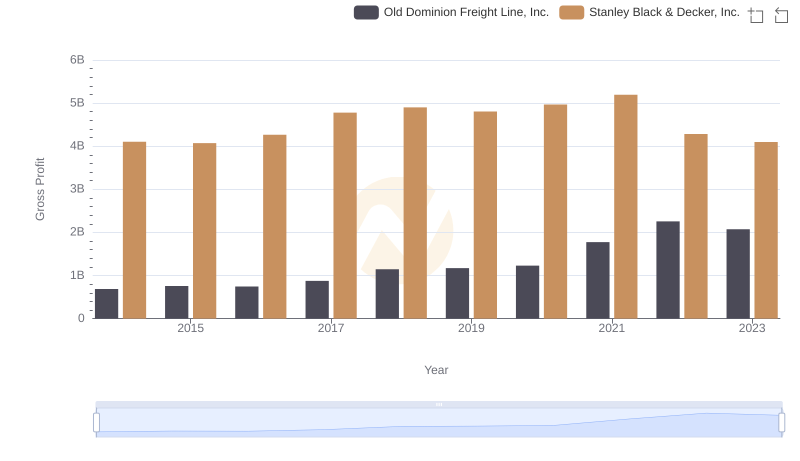Click the x-axis label 2015
Image resolution: width=800 pixels, height=461 pixels.
(x=190, y=328)
